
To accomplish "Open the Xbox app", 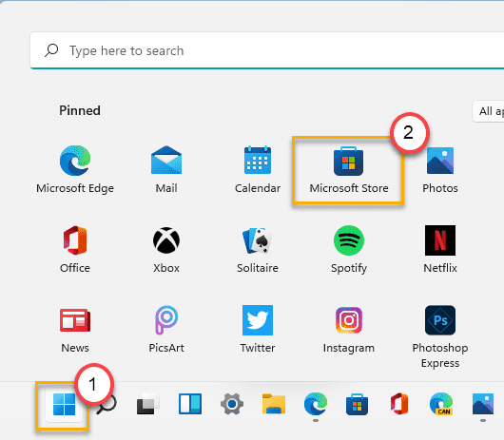I will (x=166, y=250).
